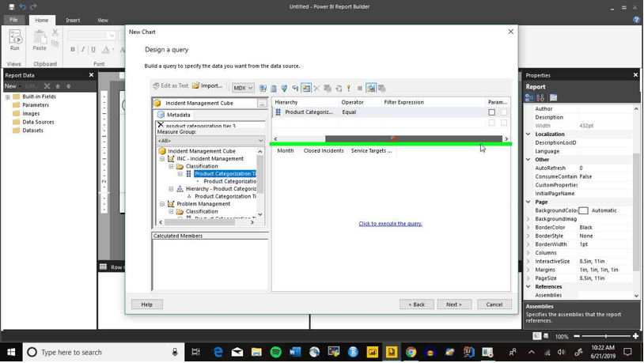
Task: Check the second checkbox in Product Categoriz row
Action: point(504,112)
